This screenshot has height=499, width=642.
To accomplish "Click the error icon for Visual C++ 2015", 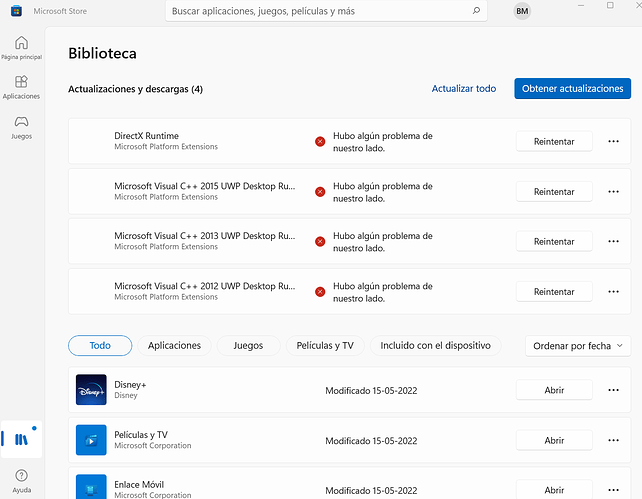I will click(320, 192).
